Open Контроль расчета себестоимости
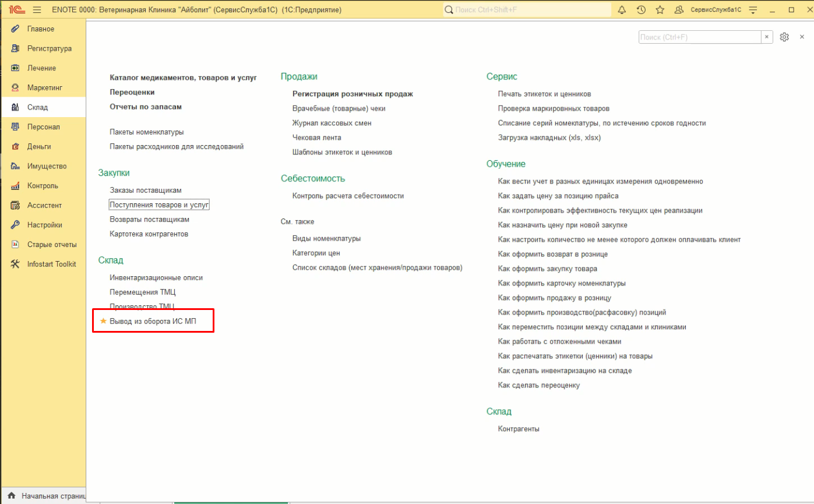 click(348, 196)
